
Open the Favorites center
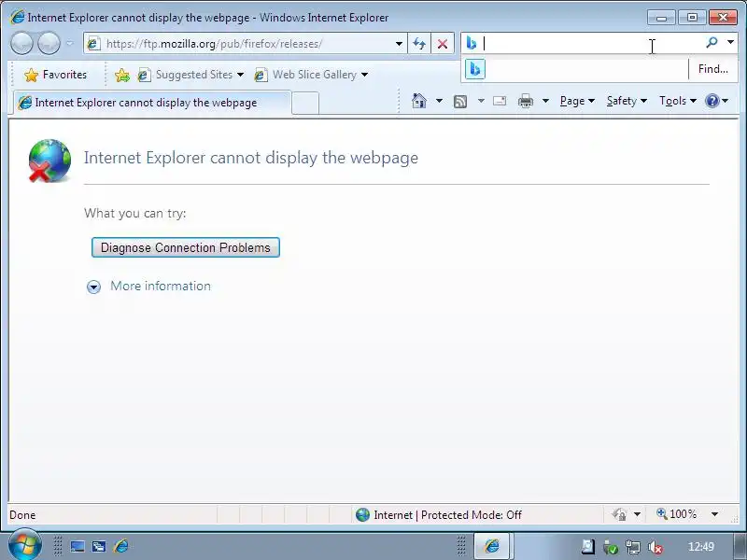[x=56, y=75]
